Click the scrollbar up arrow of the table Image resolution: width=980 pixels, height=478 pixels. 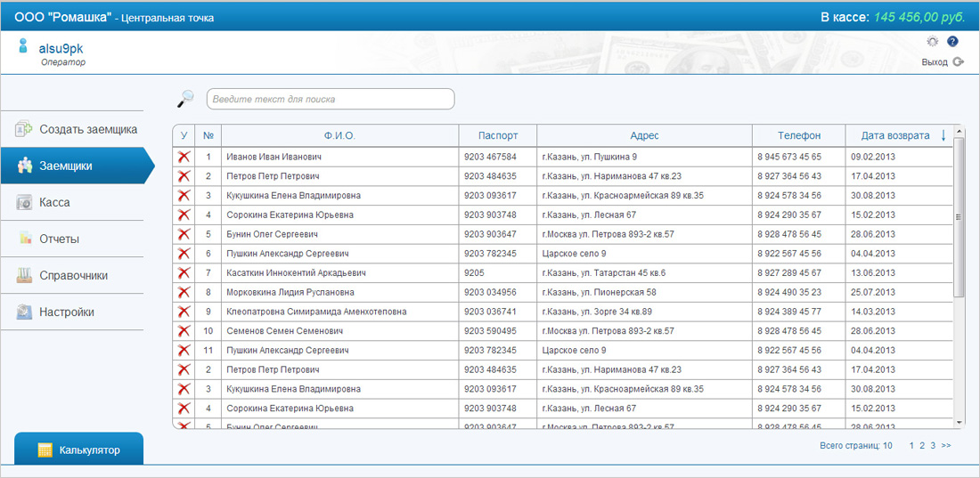tap(960, 131)
